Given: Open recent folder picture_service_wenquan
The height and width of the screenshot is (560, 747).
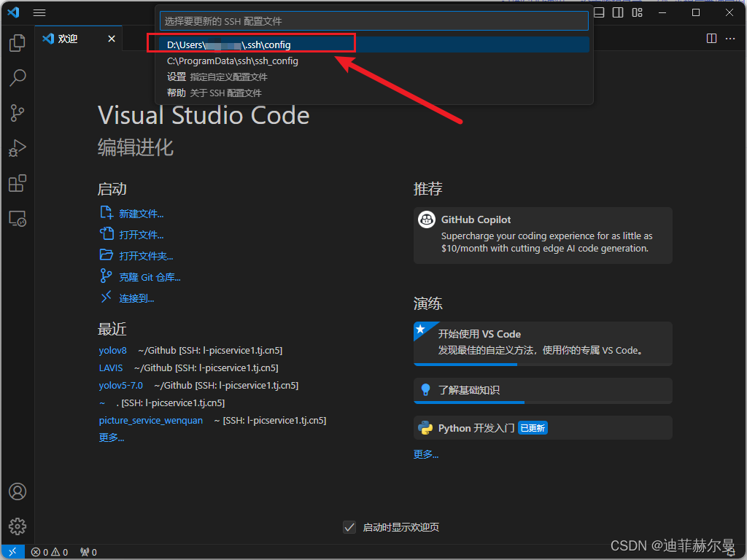Looking at the screenshot, I should (x=151, y=421).
